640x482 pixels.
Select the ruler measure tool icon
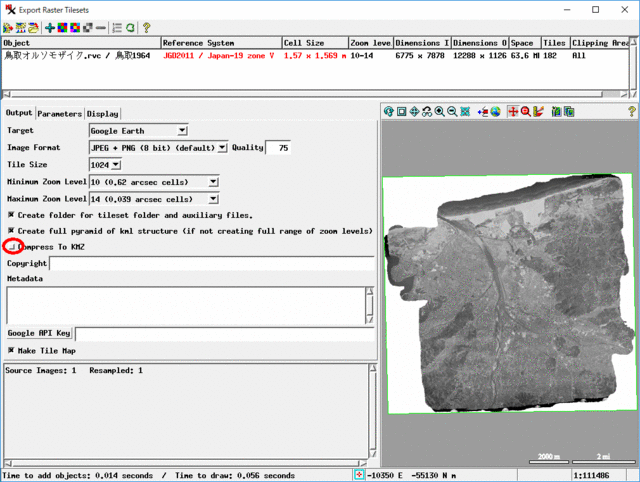(x=538, y=111)
